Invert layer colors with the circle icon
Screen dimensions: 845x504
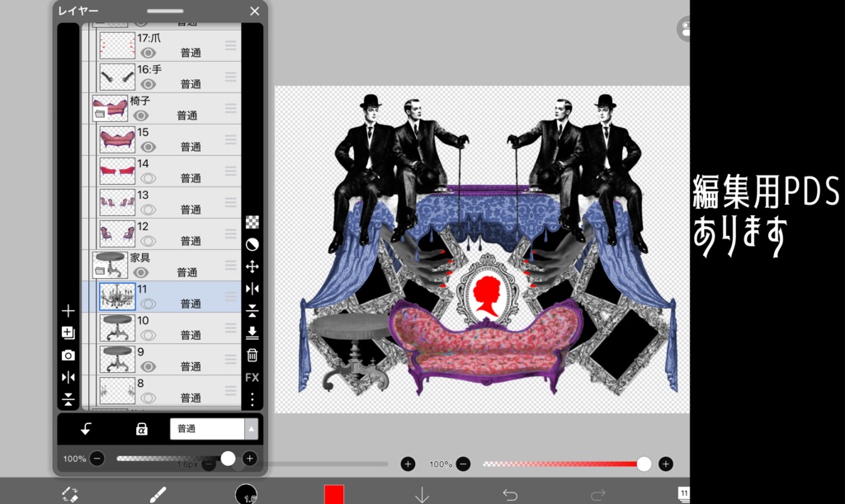[253, 244]
